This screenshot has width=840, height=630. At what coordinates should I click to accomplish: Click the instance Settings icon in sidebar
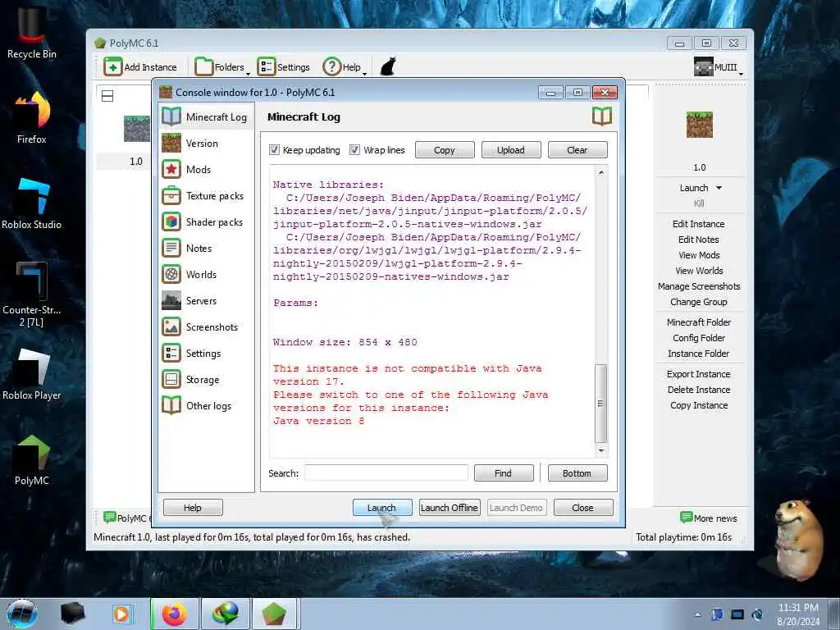pyautogui.click(x=171, y=353)
